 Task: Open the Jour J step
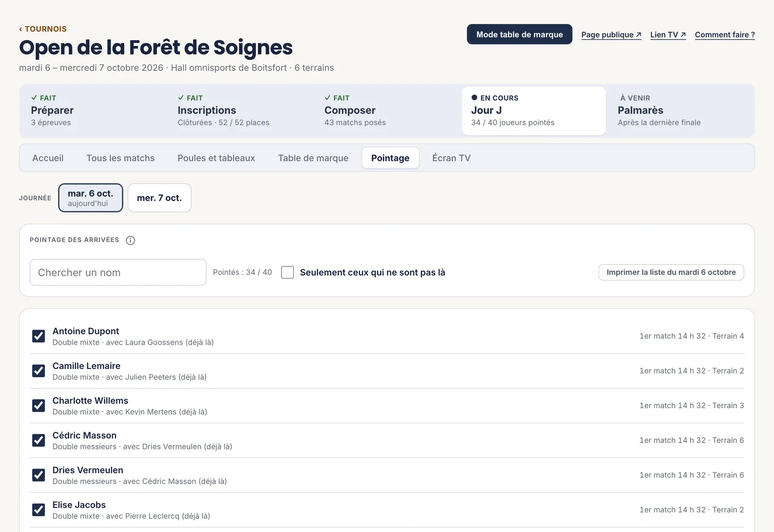(x=534, y=111)
